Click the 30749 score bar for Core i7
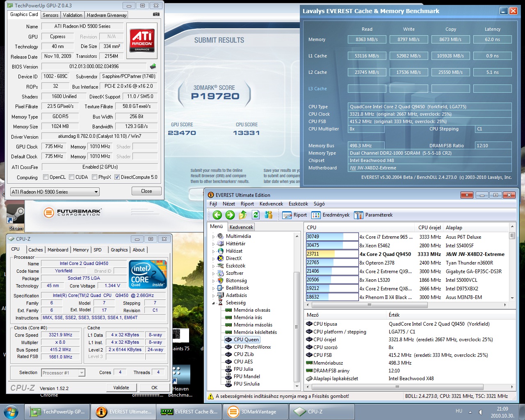 tap(332, 237)
